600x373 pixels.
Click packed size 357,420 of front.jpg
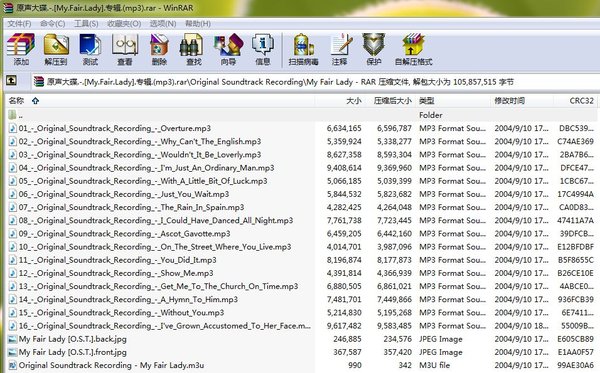(398, 352)
